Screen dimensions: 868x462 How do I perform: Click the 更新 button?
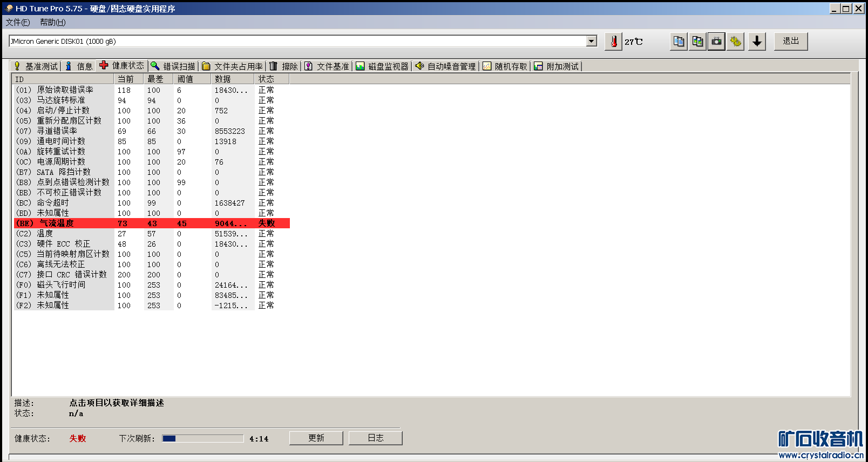click(x=316, y=438)
